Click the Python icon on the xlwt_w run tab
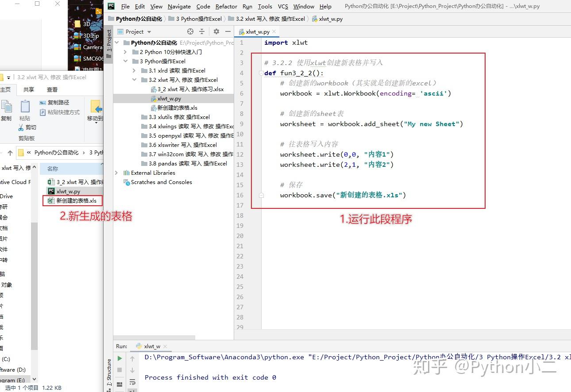 tap(139, 346)
